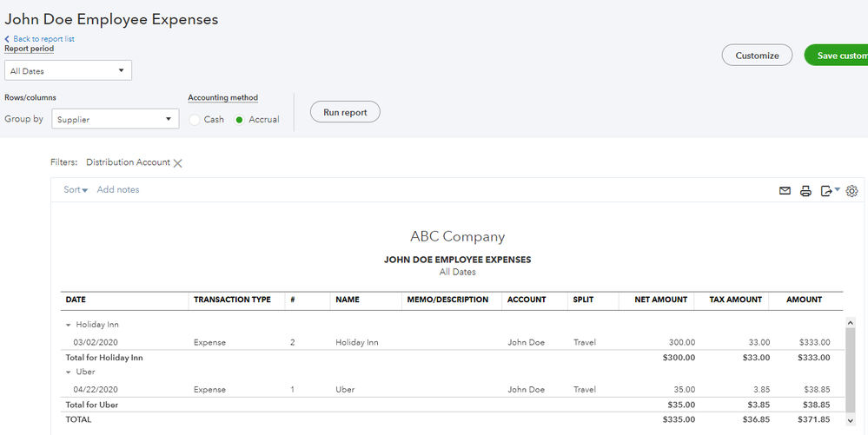Remove the Distribution Account filter
The image size is (868, 435).
[178, 163]
